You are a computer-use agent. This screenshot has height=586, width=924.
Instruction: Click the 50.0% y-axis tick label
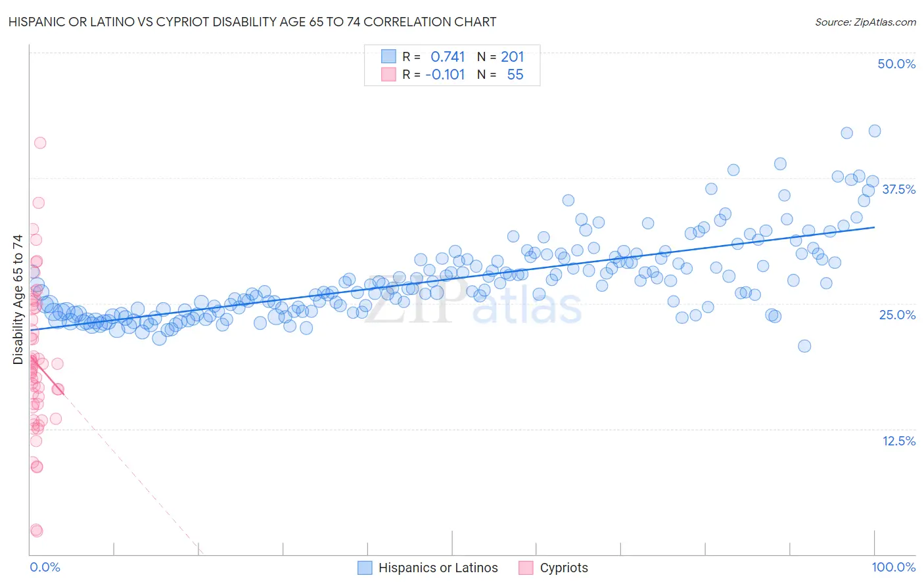(896, 64)
